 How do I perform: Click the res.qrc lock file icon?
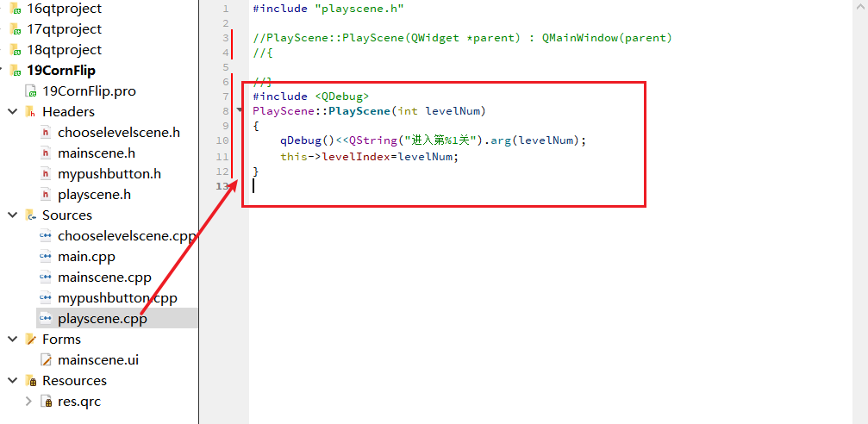[46, 402]
